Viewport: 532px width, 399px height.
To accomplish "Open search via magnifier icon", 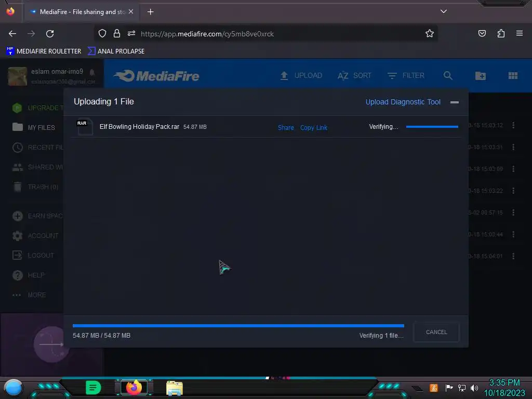I will [448, 76].
